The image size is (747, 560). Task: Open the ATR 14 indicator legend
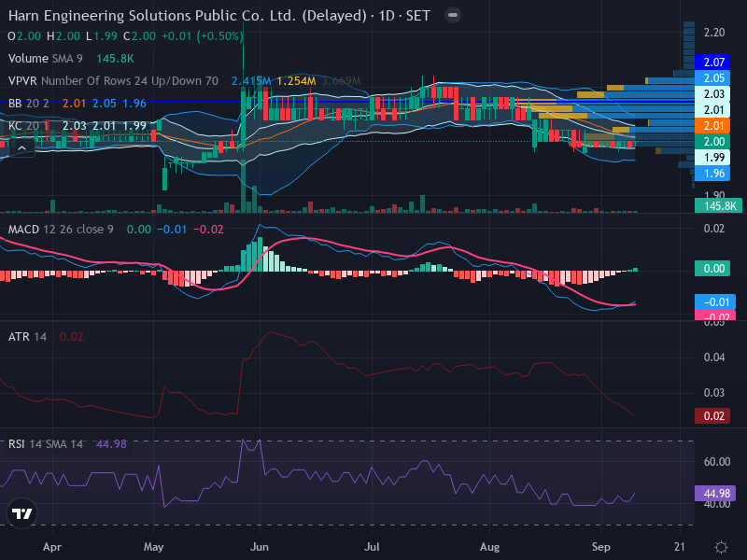tap(27, 337)
